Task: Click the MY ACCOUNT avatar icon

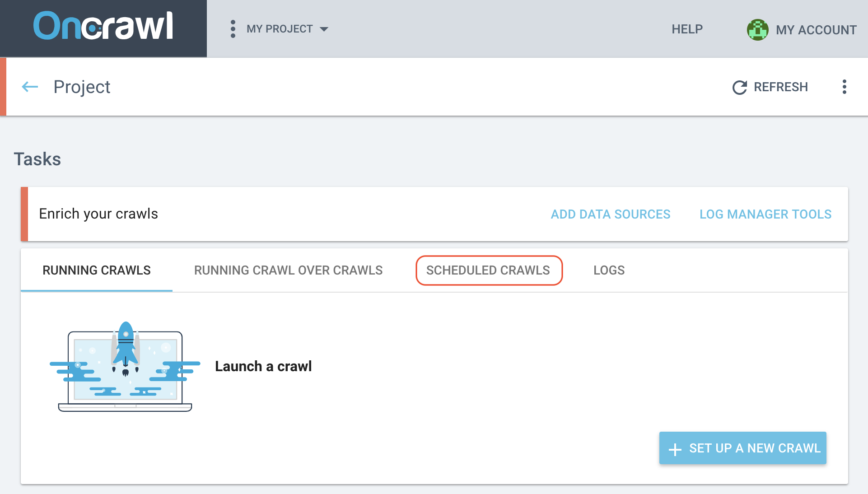Action: point(756,28)
